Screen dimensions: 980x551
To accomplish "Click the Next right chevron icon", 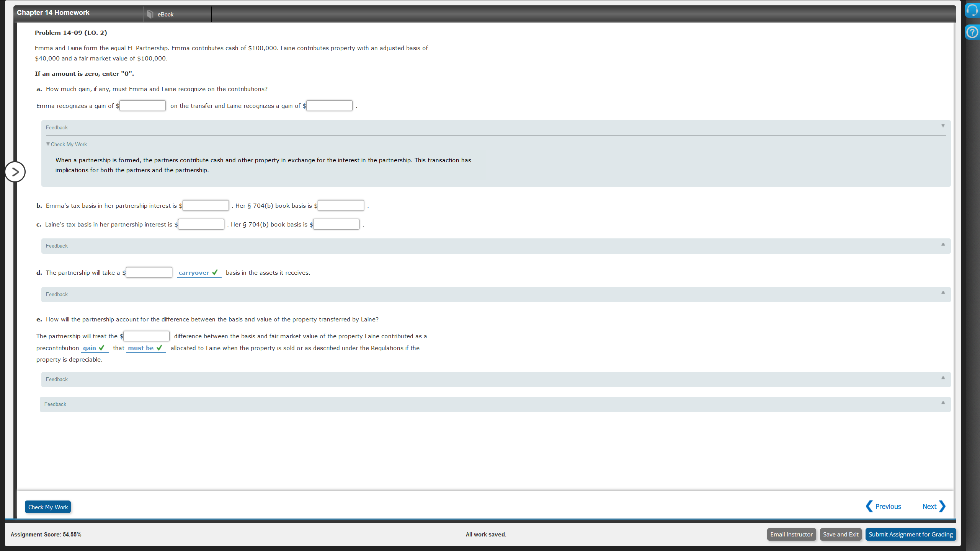I will pyautogui.click(x=942, y=506).
